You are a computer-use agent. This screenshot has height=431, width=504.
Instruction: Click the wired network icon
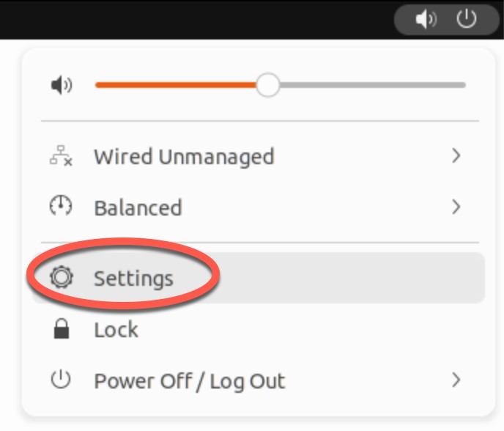[x=61, y=155]
